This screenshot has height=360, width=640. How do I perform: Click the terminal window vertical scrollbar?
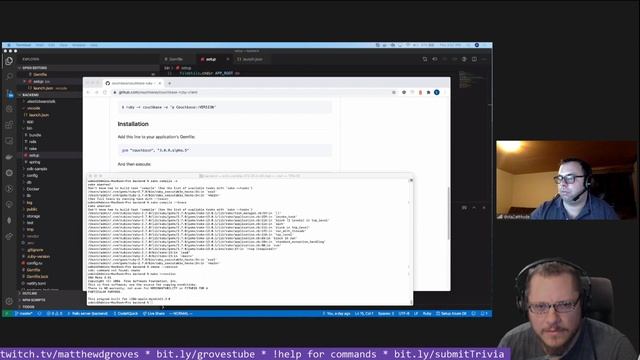coord(411,241)
